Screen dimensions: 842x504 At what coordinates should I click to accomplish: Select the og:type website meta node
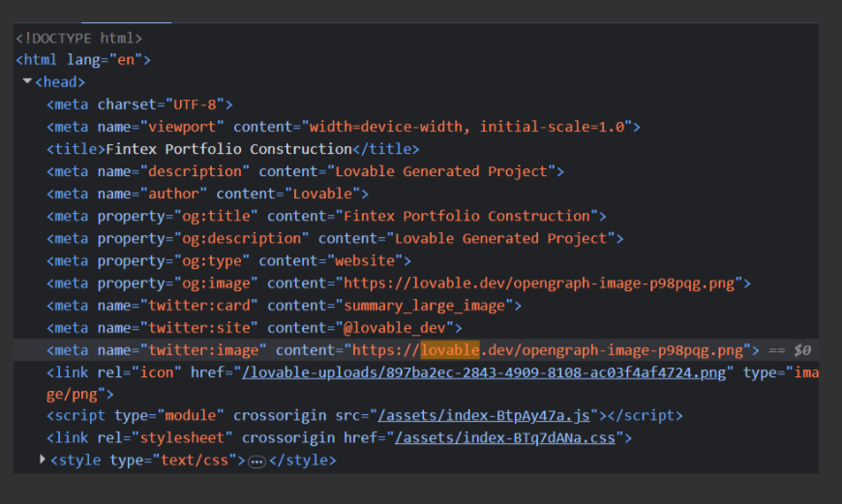click(228, 260)
